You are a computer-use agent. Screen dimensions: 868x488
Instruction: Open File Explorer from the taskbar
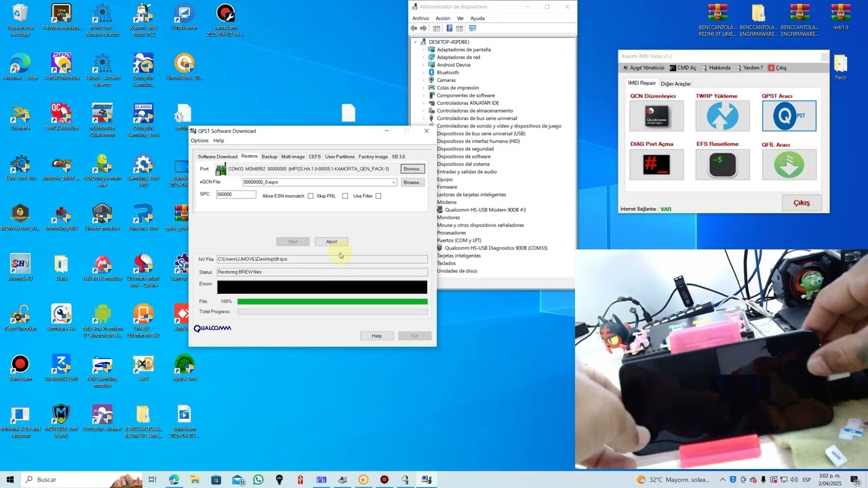(195, 480)
